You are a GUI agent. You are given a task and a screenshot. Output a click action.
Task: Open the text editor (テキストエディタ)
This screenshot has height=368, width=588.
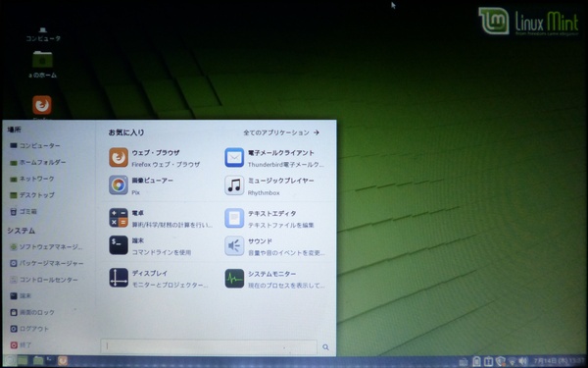point(274,218)
